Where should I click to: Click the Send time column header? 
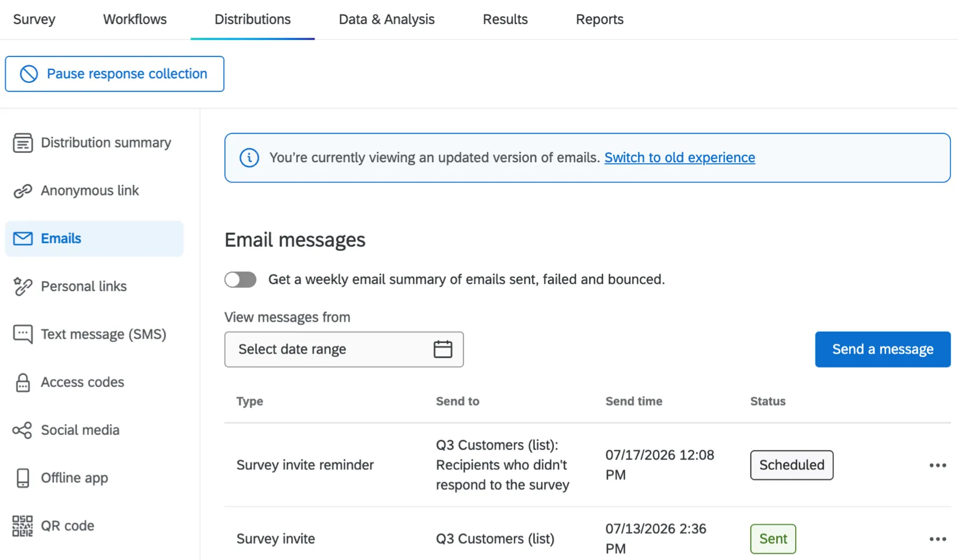pos(634,402)
